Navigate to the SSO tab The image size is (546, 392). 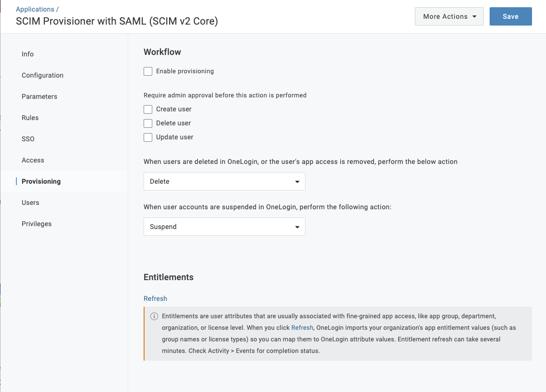click(28, 139)
